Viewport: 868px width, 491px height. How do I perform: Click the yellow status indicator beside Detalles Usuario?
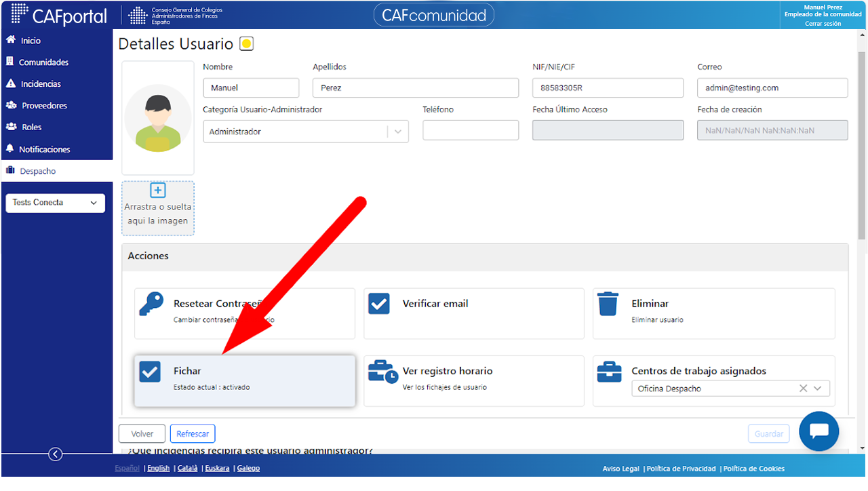(247, 44)
